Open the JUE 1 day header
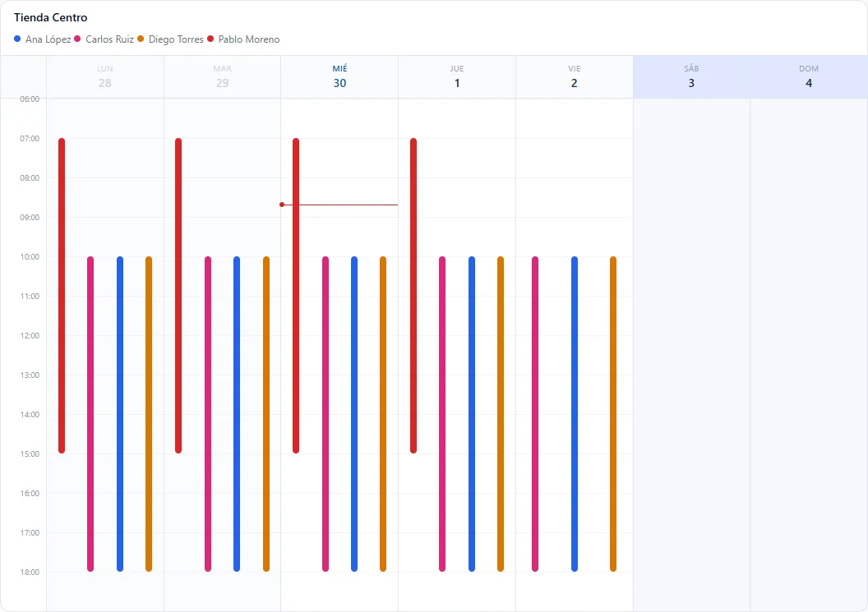The width and height of the screenshot is (868, 612). pos(457,77)
